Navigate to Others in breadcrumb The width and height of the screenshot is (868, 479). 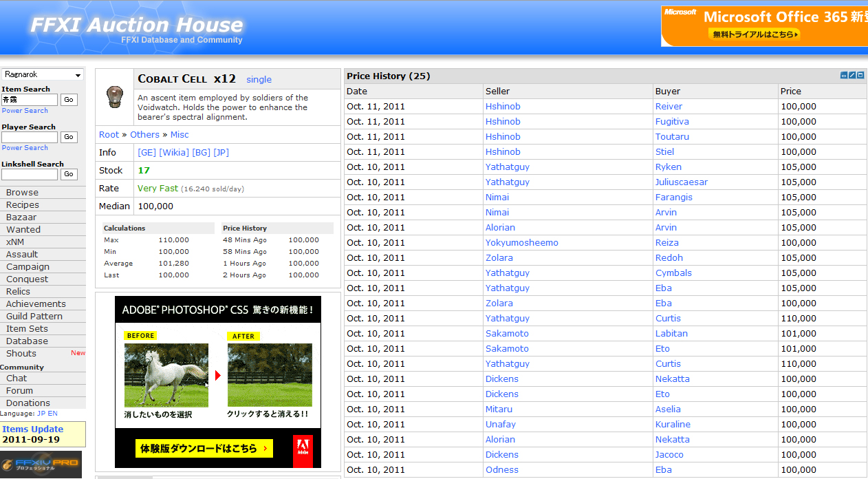(144, 135)
